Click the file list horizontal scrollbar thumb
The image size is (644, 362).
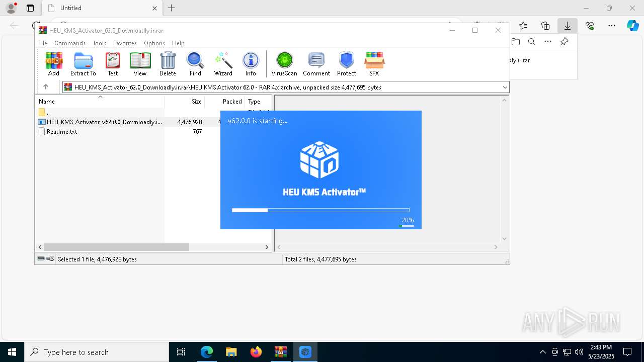click(116, 247)
